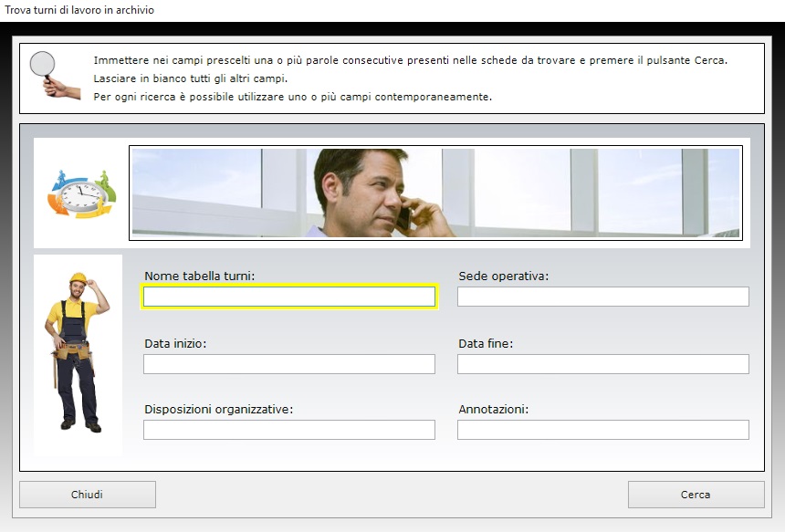Screen dimensions: 785x532
Task: Click the worker in yellow helmet image
Action: (77, 352)
